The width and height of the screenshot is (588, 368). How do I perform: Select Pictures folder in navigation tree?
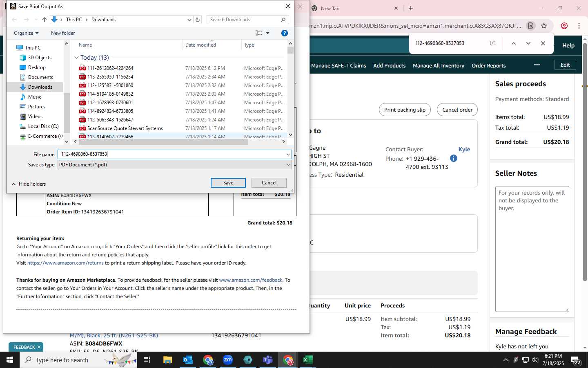37,107
